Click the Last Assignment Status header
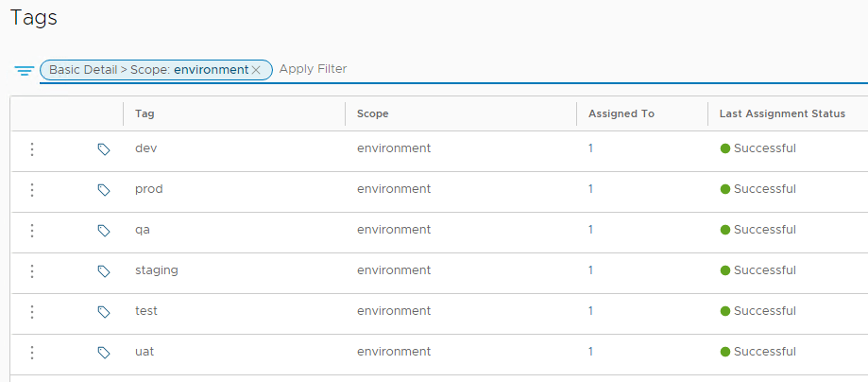The width and height of the screenshot is (868, 382). 782,113
